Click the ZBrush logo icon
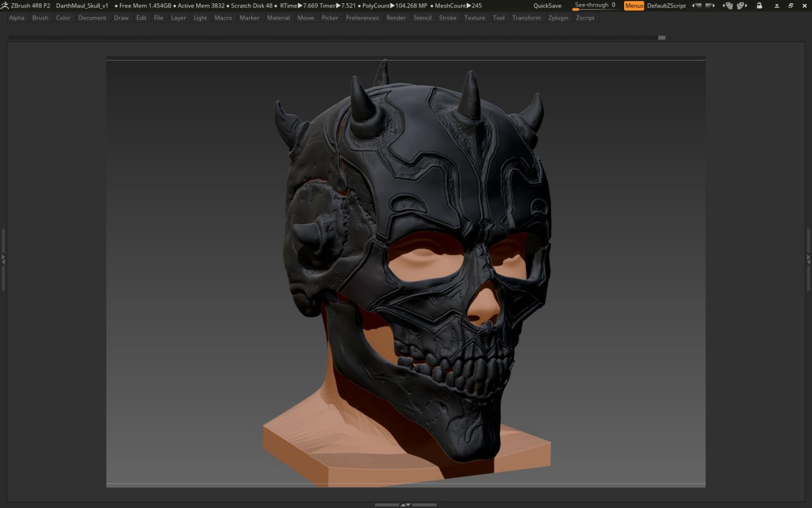The width and height of the screenshot is (812, 508). click(x=5, y=5)
